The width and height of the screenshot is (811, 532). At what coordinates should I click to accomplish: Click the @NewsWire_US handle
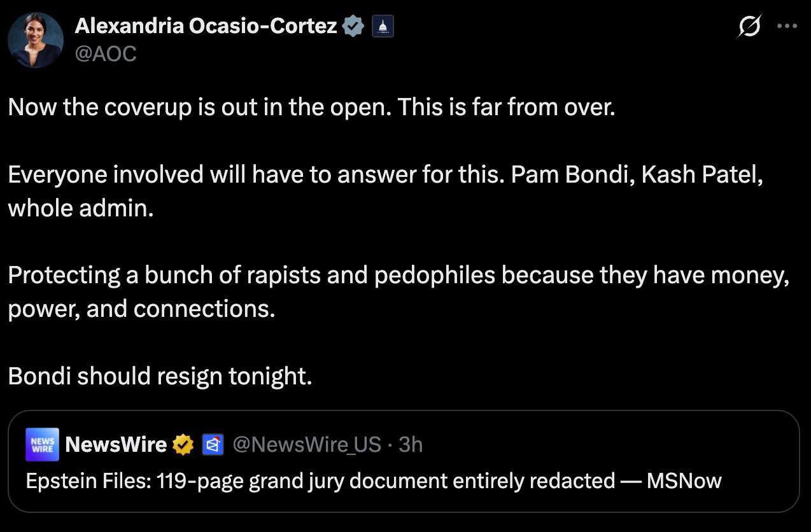click(307, 444)
